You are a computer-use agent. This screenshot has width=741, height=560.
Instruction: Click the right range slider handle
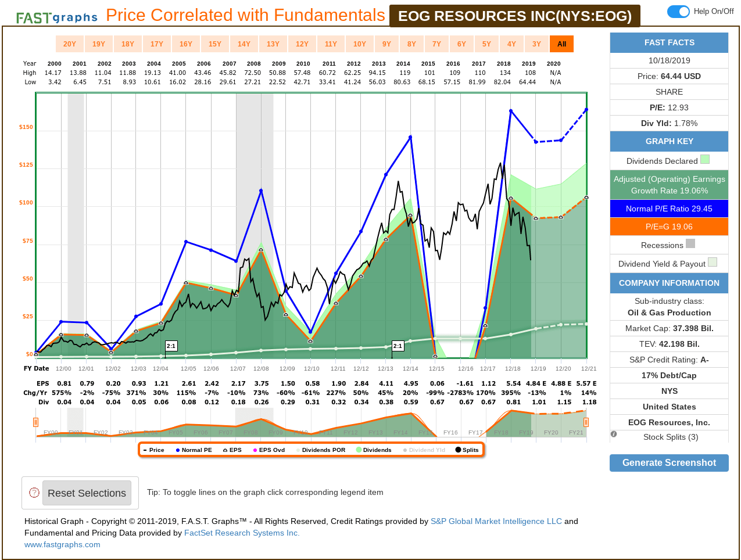(x=586, y=422)
